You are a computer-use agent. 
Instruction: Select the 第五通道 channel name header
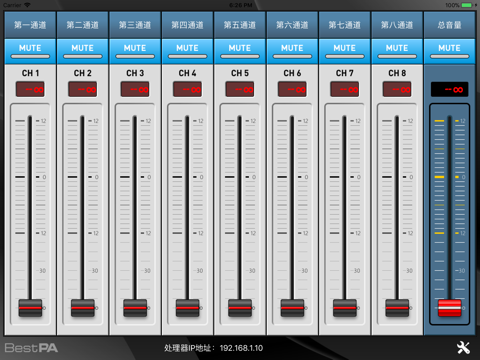(x=240, y=25)
